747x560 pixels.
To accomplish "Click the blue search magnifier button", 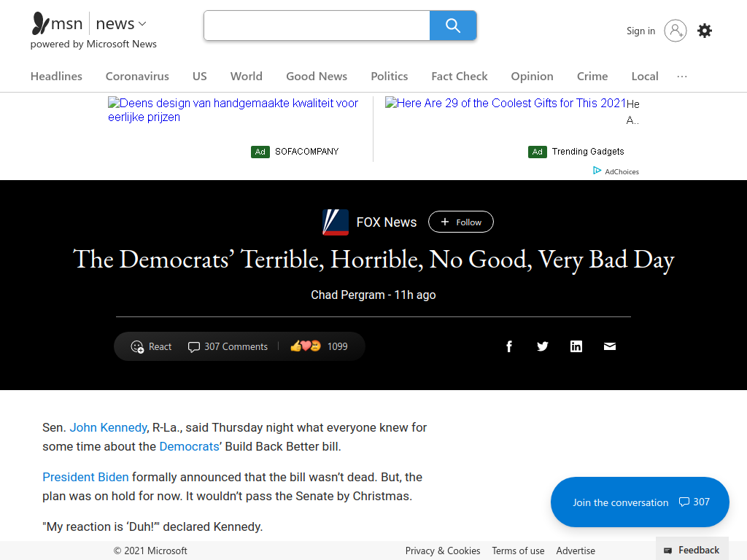I will pos(453,26).
